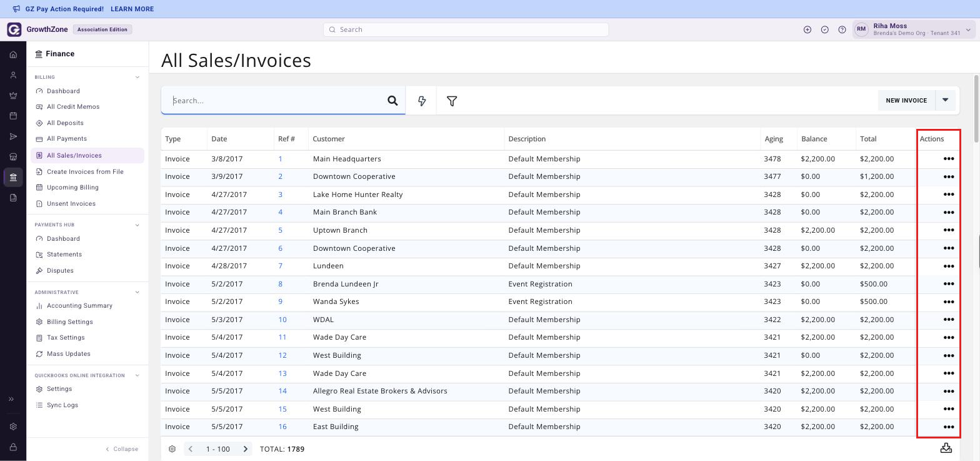Open All Deposits

[65, 123]
